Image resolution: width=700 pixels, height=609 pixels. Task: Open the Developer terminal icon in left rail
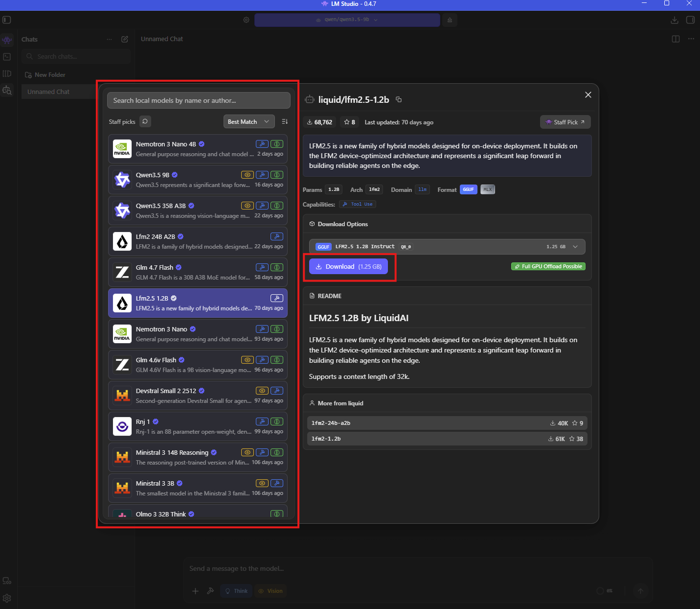click(x=7, y=57)
